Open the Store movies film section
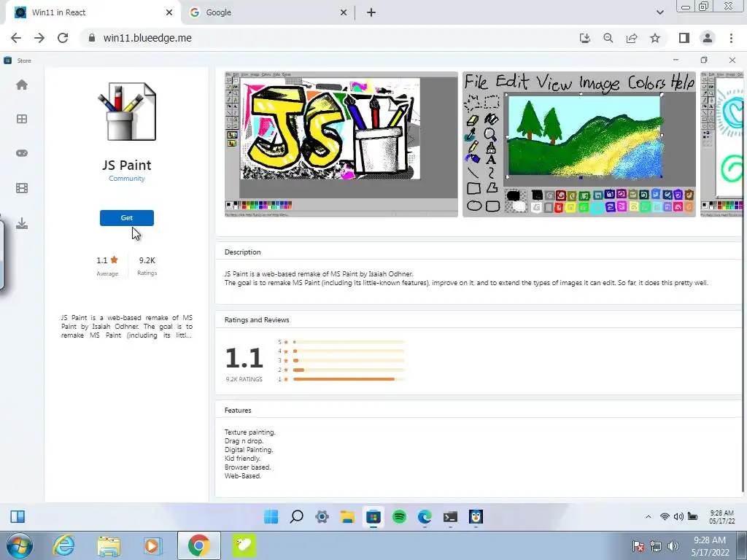The image size is (747, 560). [21, 188]
